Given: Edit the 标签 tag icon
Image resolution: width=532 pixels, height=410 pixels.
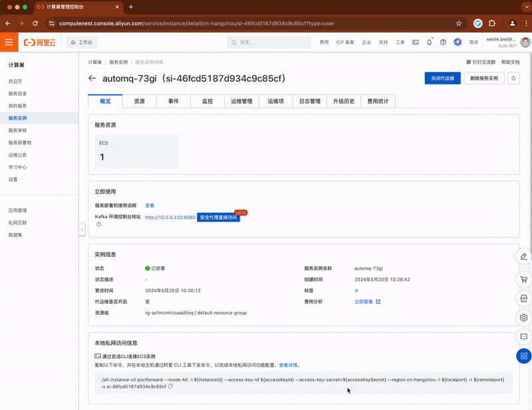Looking at the screenshot, I should 356,291.
